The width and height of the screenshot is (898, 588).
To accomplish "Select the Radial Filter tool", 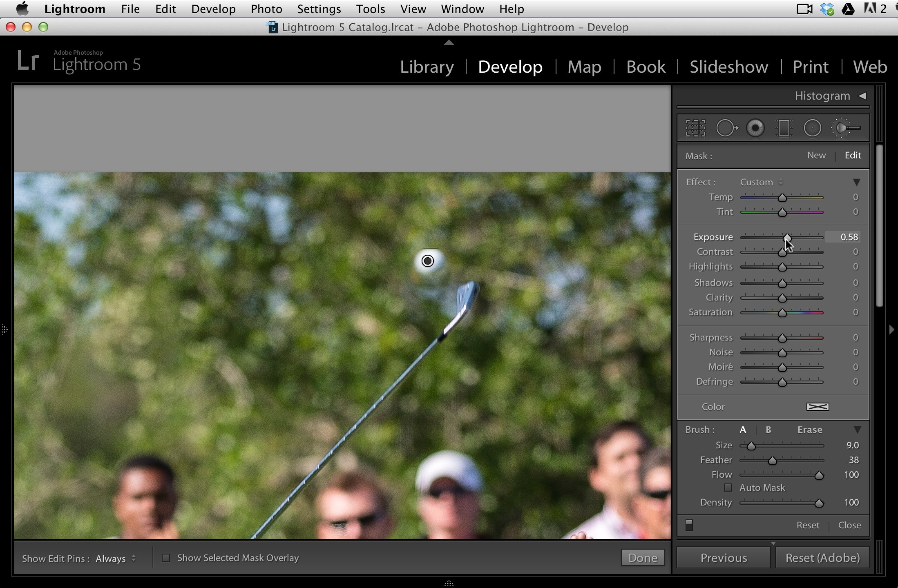I will click(x=812, y=128).
